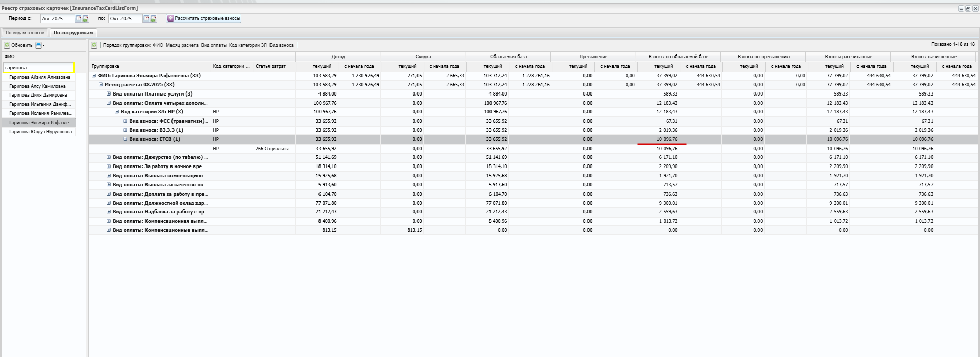Screen dimensions: 980x357
Task: Expand 'Вид оплаты: Дежурство (по табелю)' group
Action: pyautogui.click(x=109, y=157)
